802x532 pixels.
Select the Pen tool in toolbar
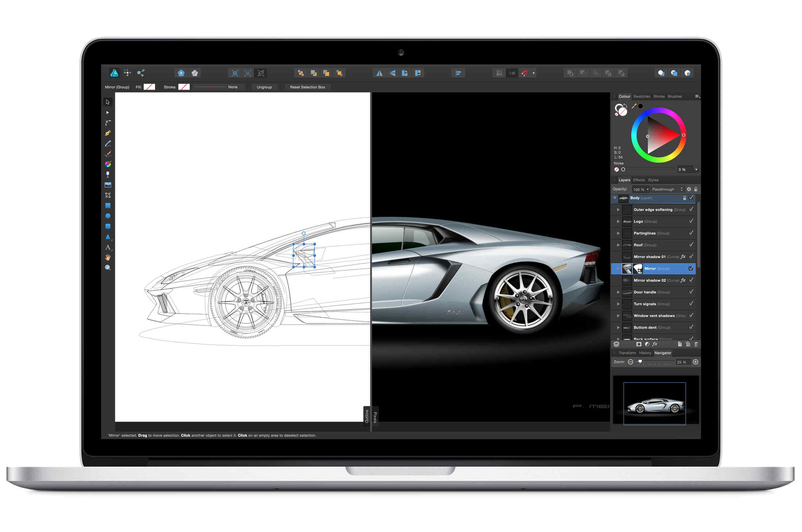point(108,133)
